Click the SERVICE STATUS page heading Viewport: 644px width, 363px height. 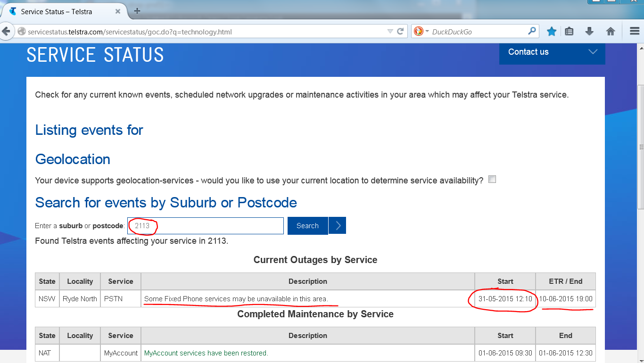coord(95,55)
